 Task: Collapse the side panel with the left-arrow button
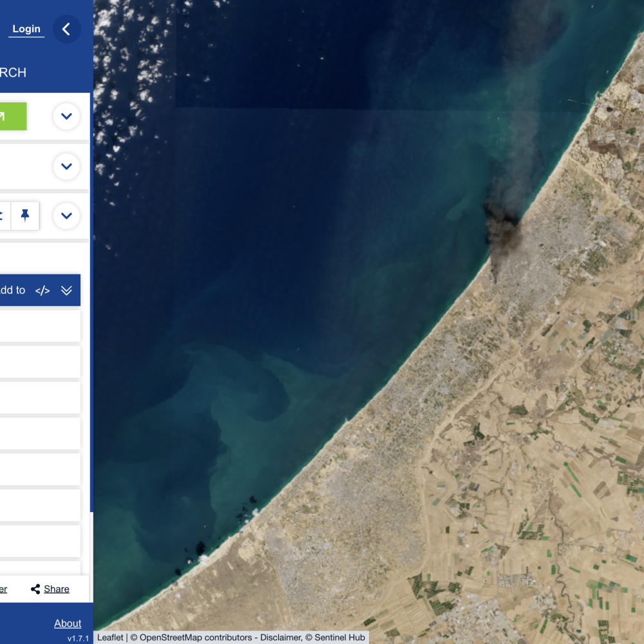66,29
